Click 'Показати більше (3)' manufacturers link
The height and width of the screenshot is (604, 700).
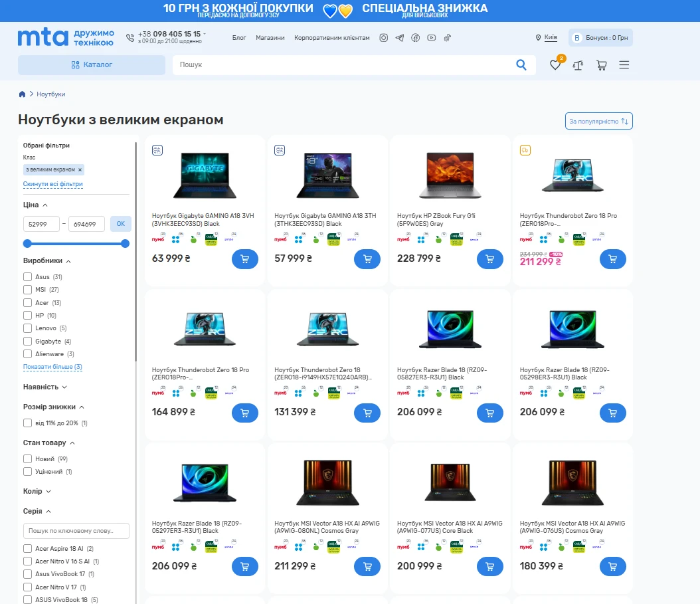[52, 367]
